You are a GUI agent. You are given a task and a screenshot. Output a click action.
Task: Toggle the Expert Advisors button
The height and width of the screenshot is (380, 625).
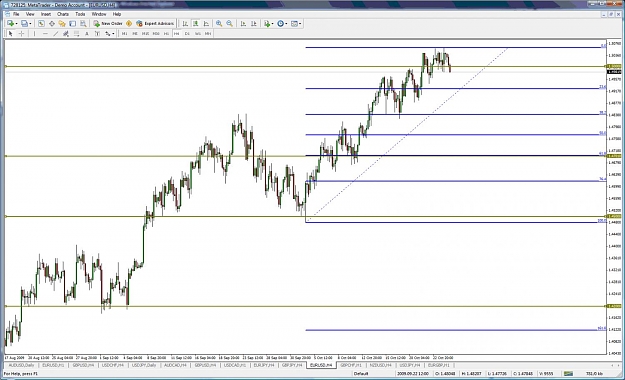point(155,24)
